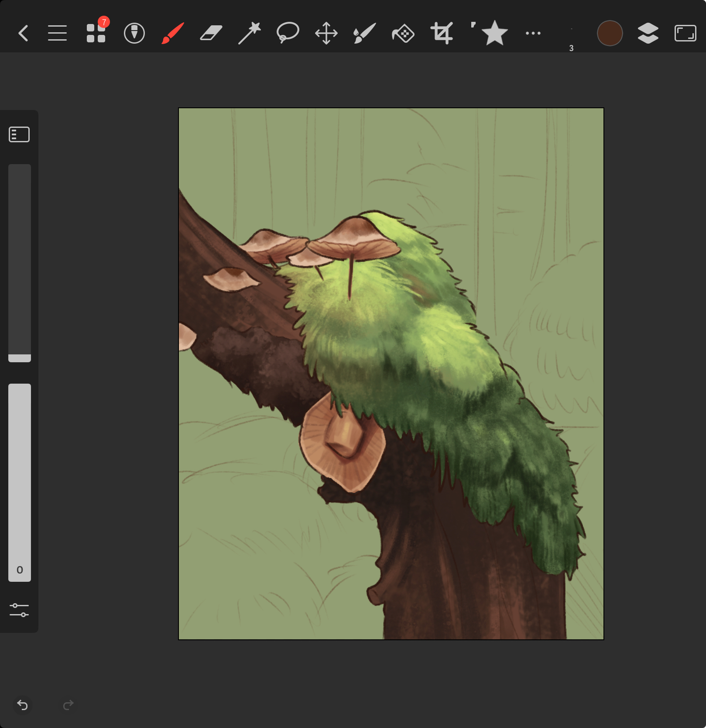Select the paint Fill tool icon
Image resolution: width=706 pixels, height=728 pixels.
403,33
